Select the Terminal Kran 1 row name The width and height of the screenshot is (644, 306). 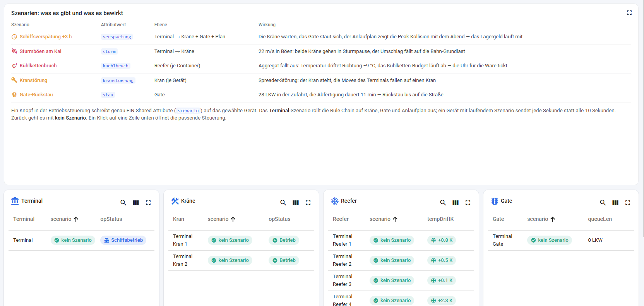pos(183,240)
